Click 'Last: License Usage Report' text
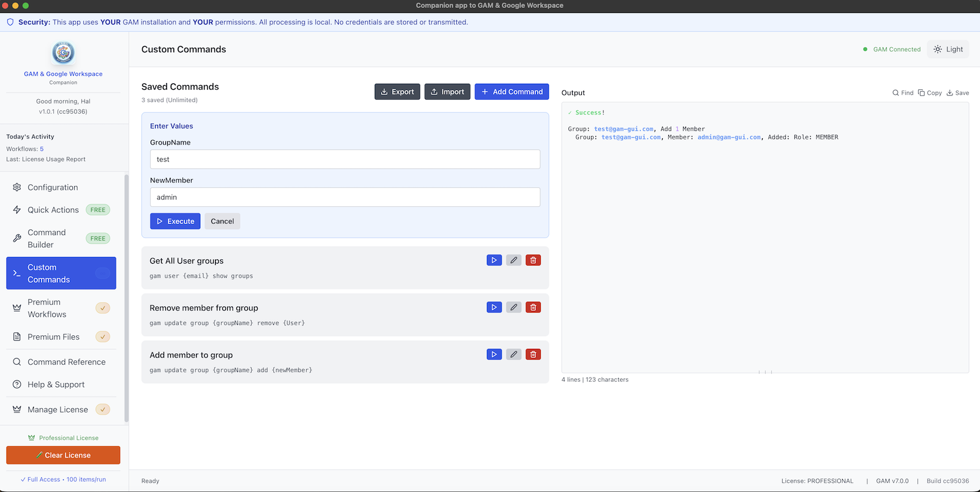 pyautogui.click(x=46, y=159)
